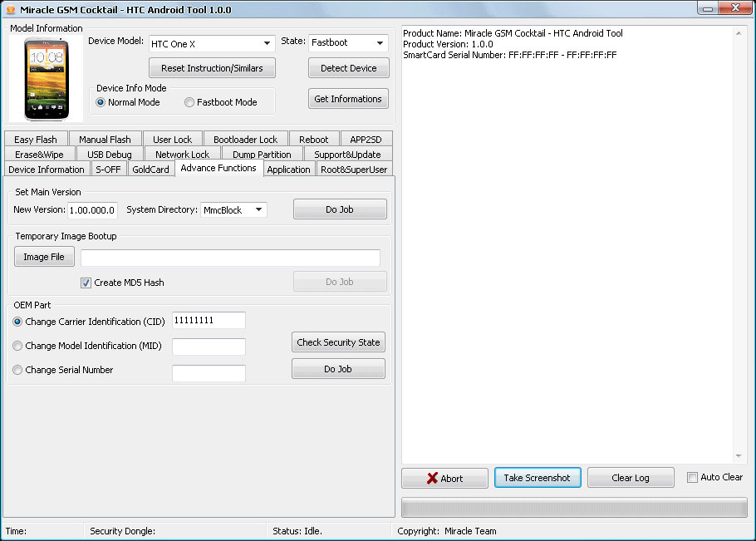Click the New Version input field
756x541 pixels.
click(x=92, y=210)
